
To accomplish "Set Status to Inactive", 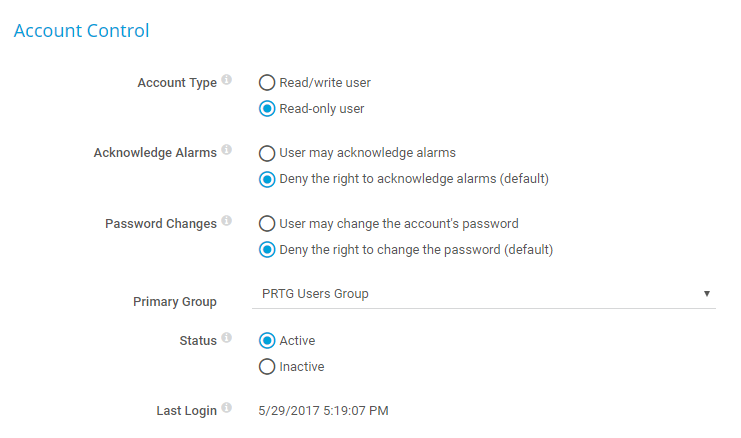I will pyautogui.click(x=267, y=367).
